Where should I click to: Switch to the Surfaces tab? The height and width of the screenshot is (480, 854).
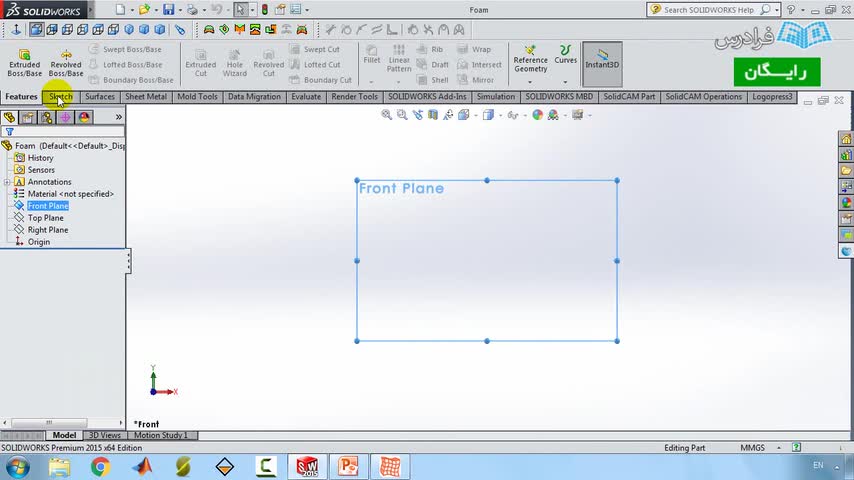[x=100, y=96]
